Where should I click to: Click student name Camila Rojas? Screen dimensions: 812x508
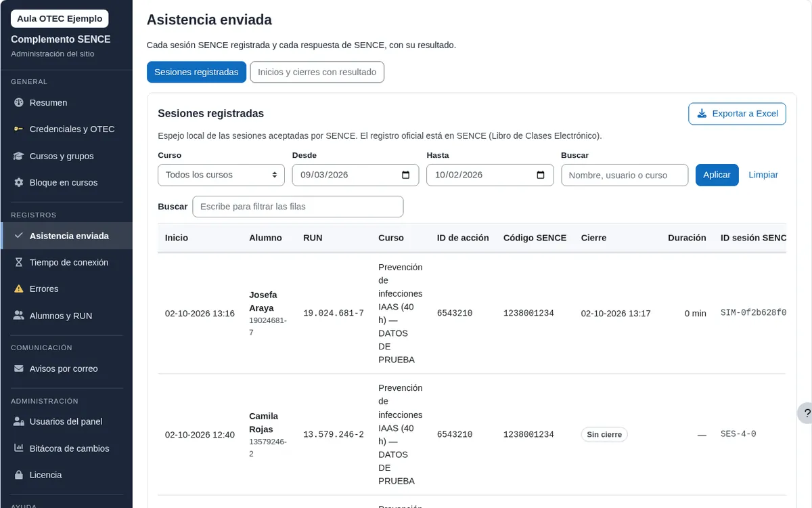coord(263,423)
